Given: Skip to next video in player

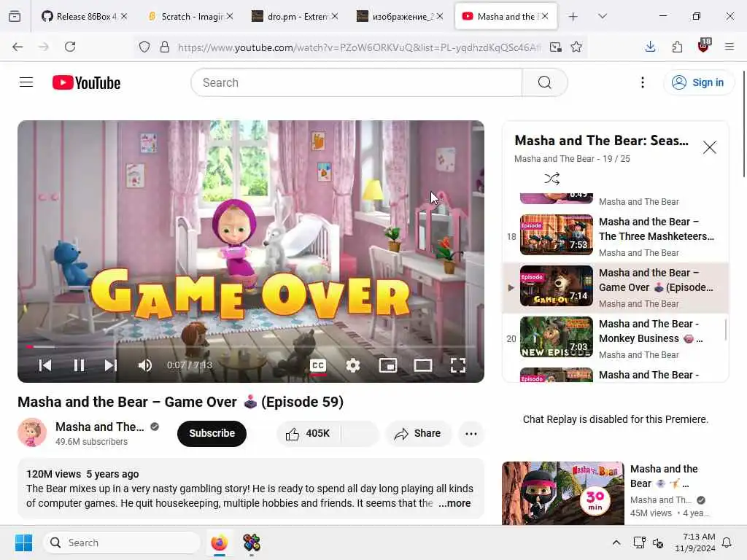Looking at the screenshot, I should click(x=111, y=365).
